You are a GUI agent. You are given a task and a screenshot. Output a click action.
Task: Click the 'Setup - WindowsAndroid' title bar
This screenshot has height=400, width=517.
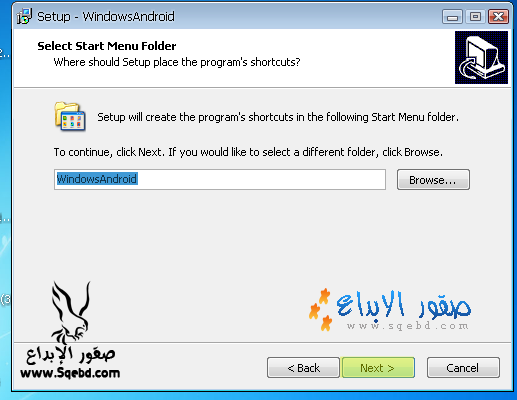coord(106,16)
